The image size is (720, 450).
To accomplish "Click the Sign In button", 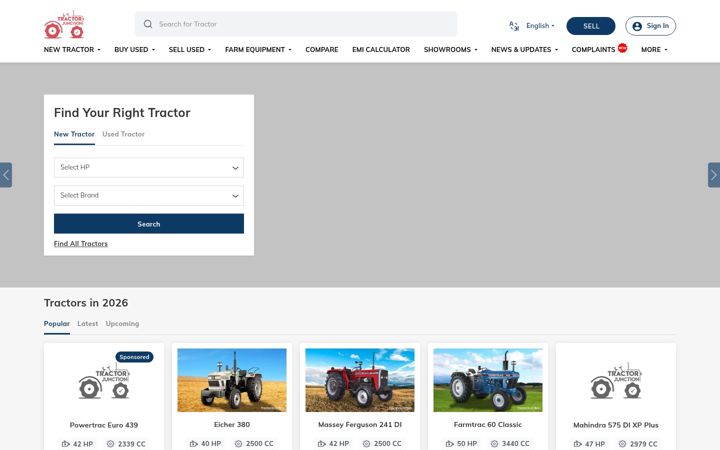I will click(651, 26).
